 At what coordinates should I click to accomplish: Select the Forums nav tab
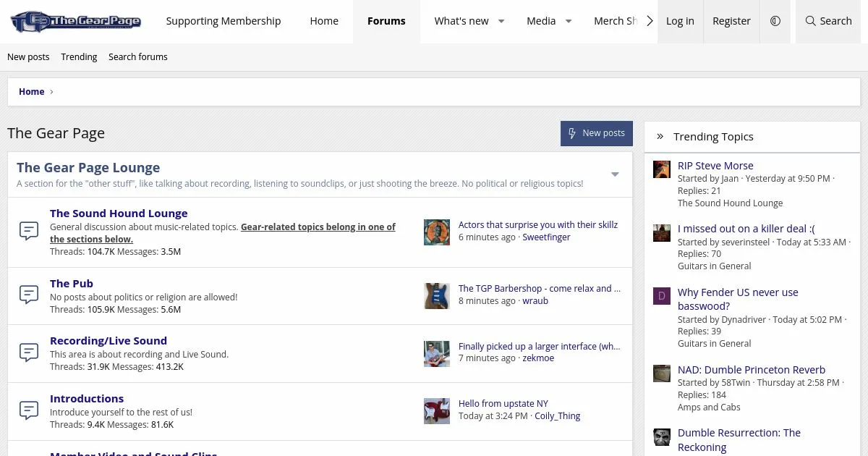386,22
